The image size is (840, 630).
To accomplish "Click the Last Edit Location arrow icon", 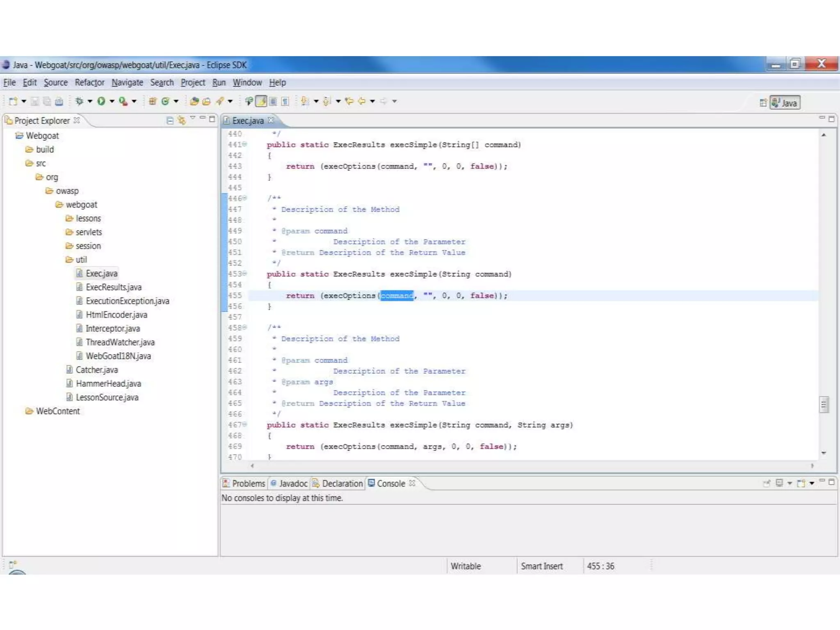I will tap(349, 101).
